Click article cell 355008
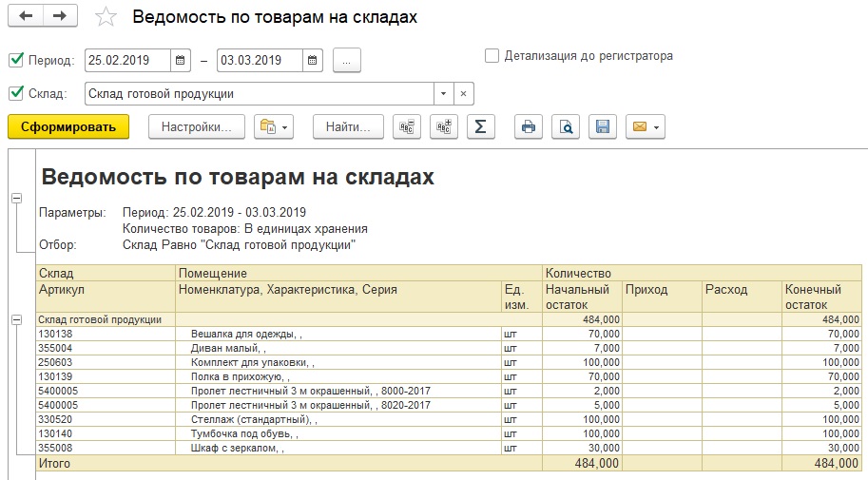The image size is (868, 480). coord(106,448)
